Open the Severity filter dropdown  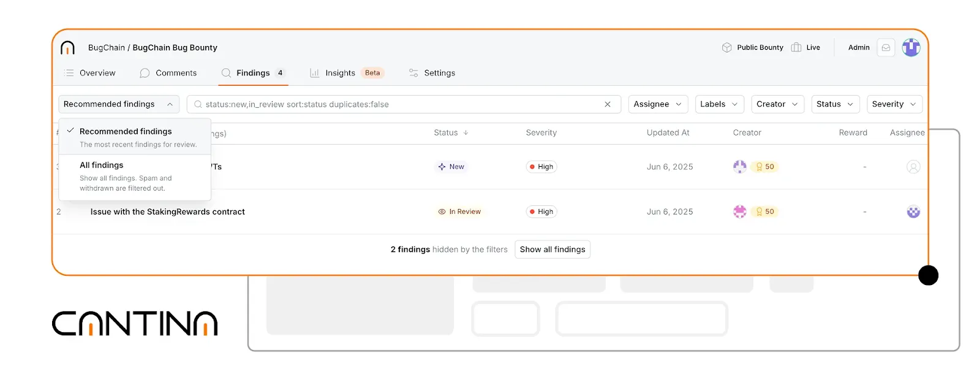click(894, 104)
